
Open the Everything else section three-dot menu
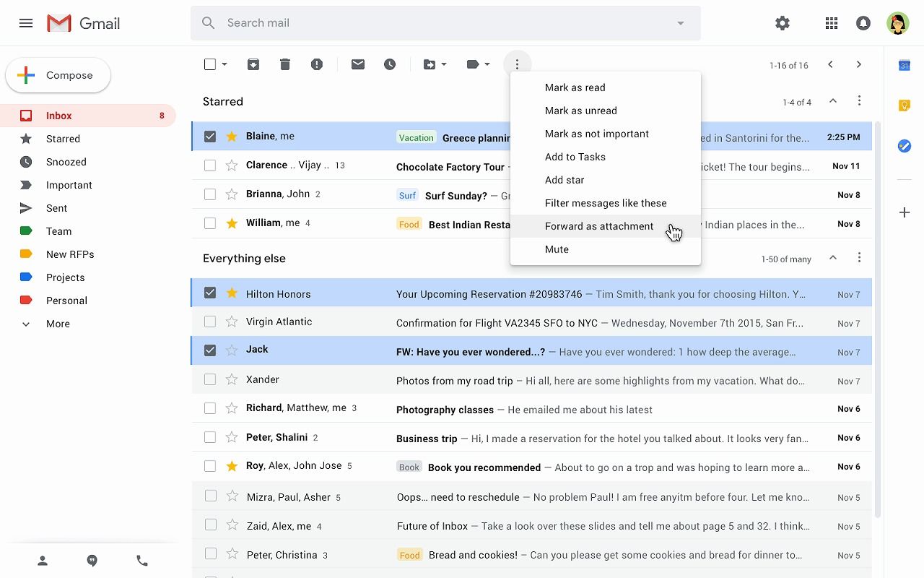pos(859,258)
